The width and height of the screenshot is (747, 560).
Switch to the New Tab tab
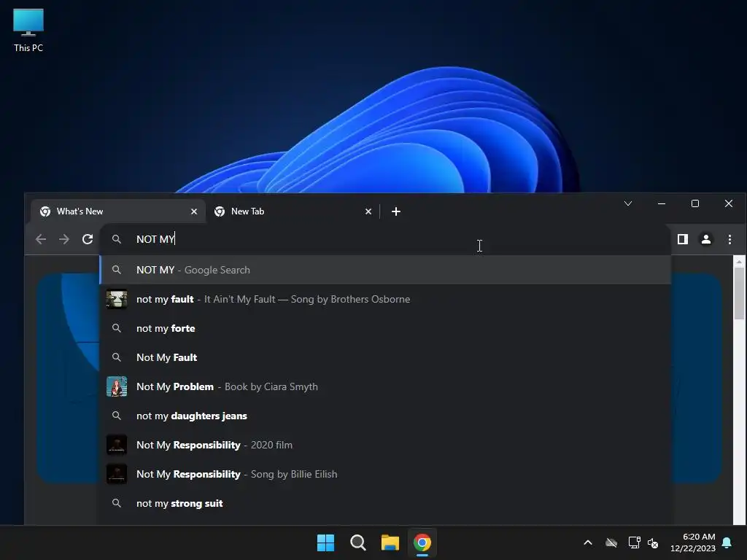293,211
